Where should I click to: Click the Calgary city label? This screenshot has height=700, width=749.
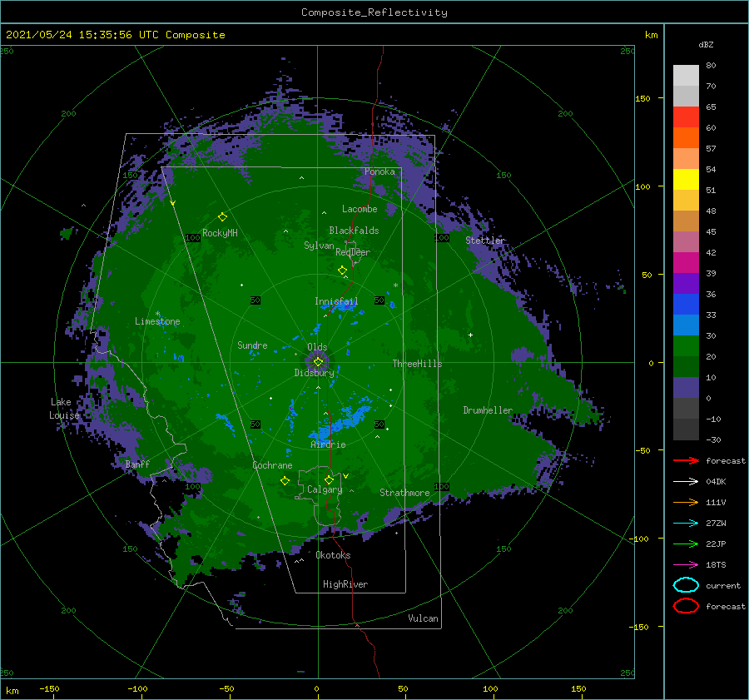point(325,489)
